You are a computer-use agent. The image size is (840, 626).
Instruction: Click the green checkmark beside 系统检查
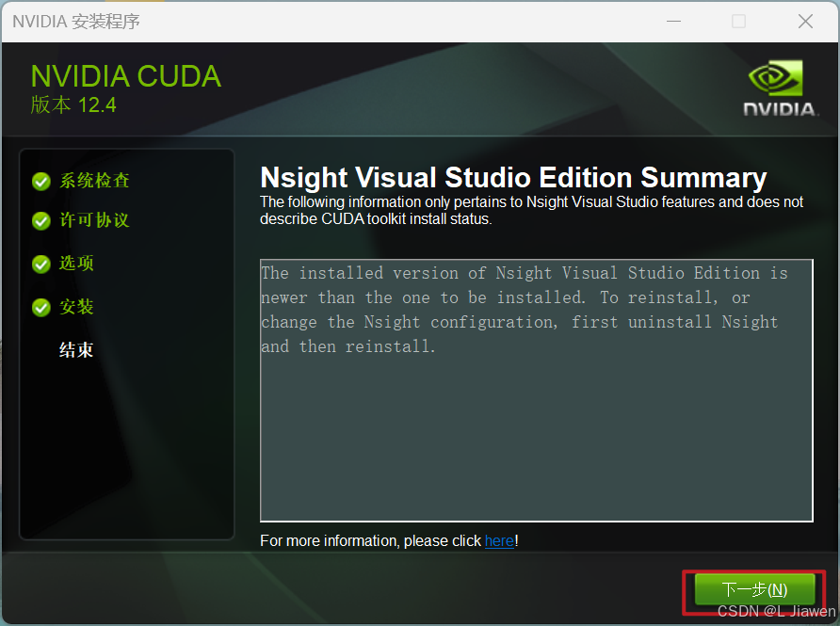(x=41, y=182)
